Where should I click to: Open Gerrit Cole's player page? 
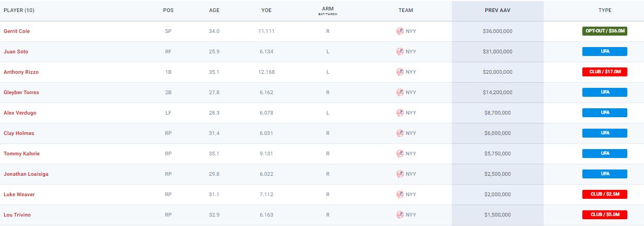pos(17,31)
